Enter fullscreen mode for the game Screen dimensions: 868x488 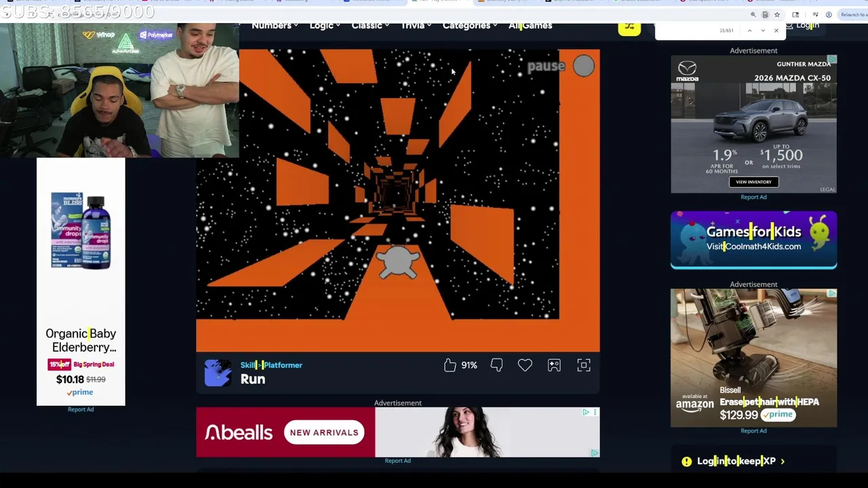click(x=584, y=365)
